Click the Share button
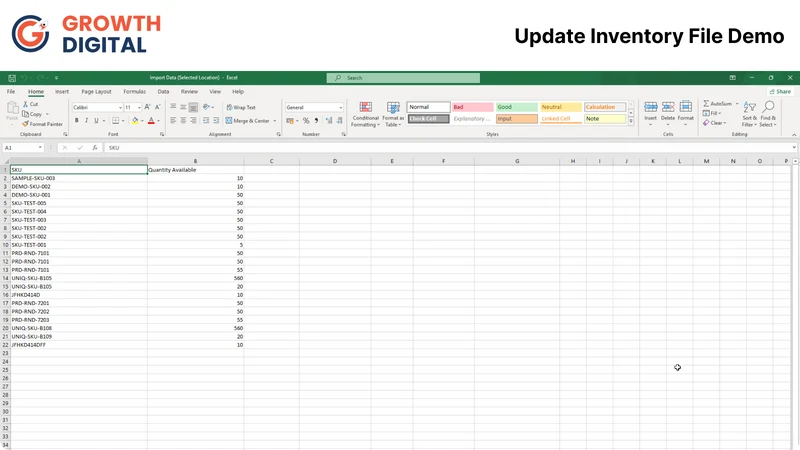The image size is (800, 450). 780,92
